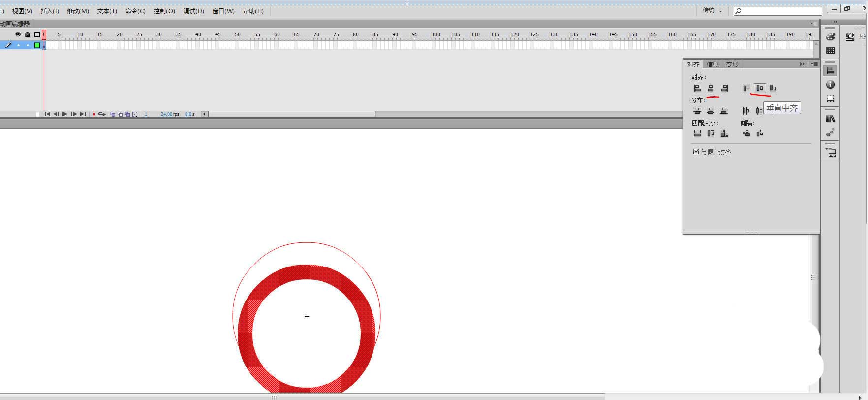The width and height of the screenshot is (868, 400).
Task: Open the View menu
Action: click(x=22, y=11)
